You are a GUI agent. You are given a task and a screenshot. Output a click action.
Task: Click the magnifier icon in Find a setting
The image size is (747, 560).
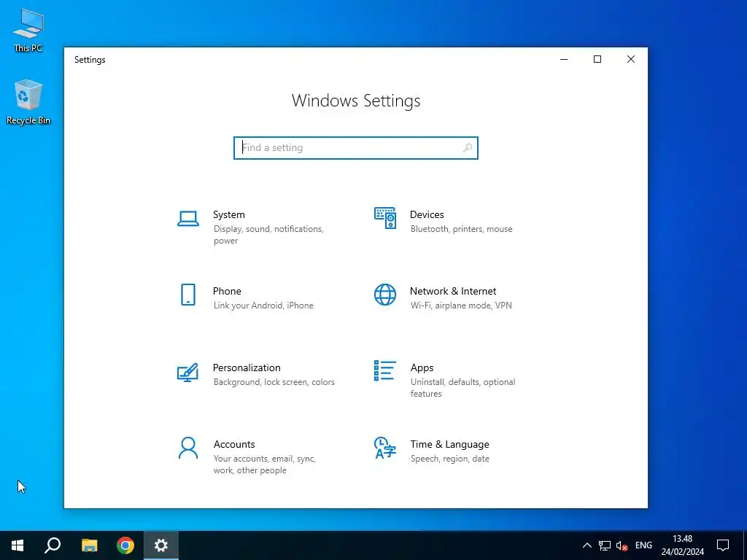tap(468, 147)
